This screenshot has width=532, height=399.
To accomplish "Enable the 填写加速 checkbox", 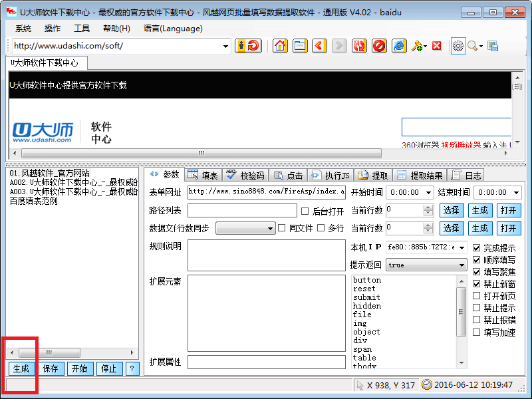I will tap(477, 332).
